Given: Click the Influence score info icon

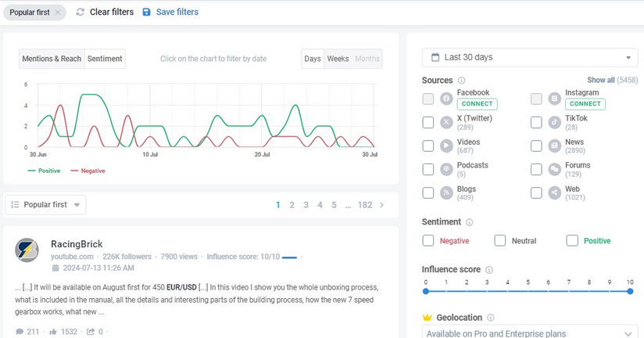Looking at the screenshot, I should tap(489, 270).
